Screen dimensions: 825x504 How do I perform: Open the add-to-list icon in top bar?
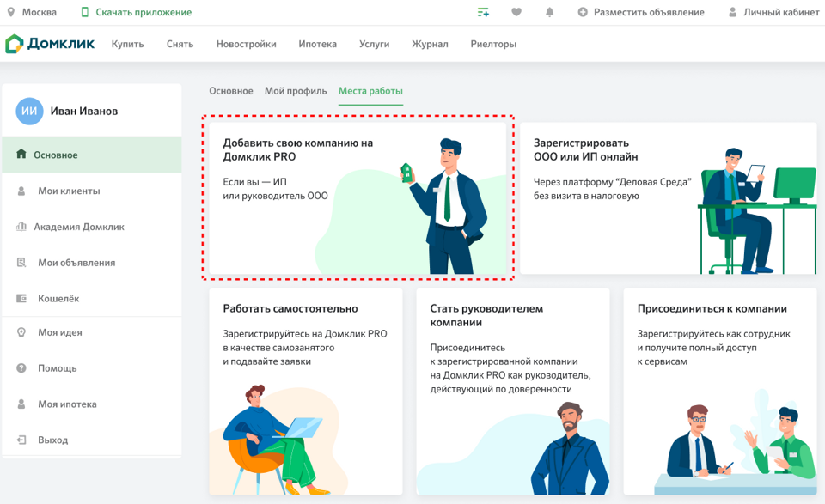pyautogui.click(x=483, y=11)
